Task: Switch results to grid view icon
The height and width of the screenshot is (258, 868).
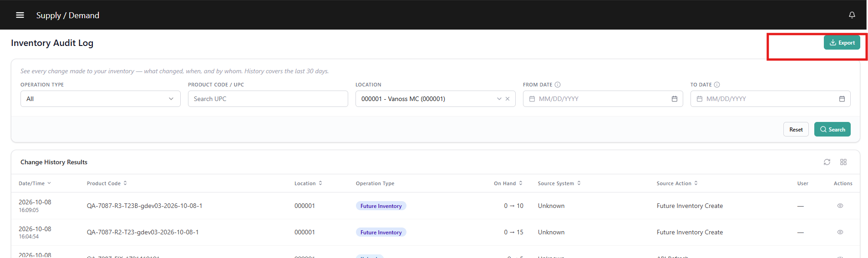Action: click(x=843, y=162)
